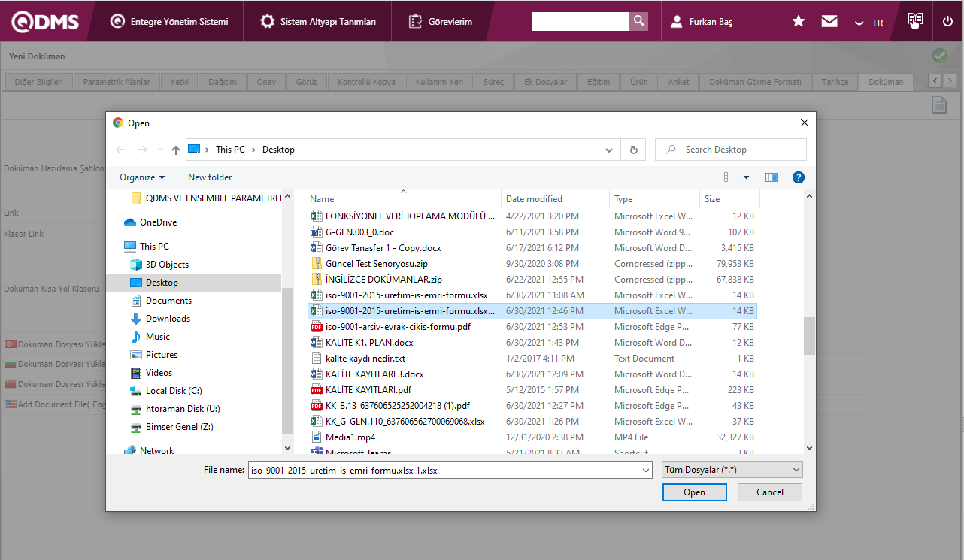Open the Organize dropdown menu

click(142, 177)
